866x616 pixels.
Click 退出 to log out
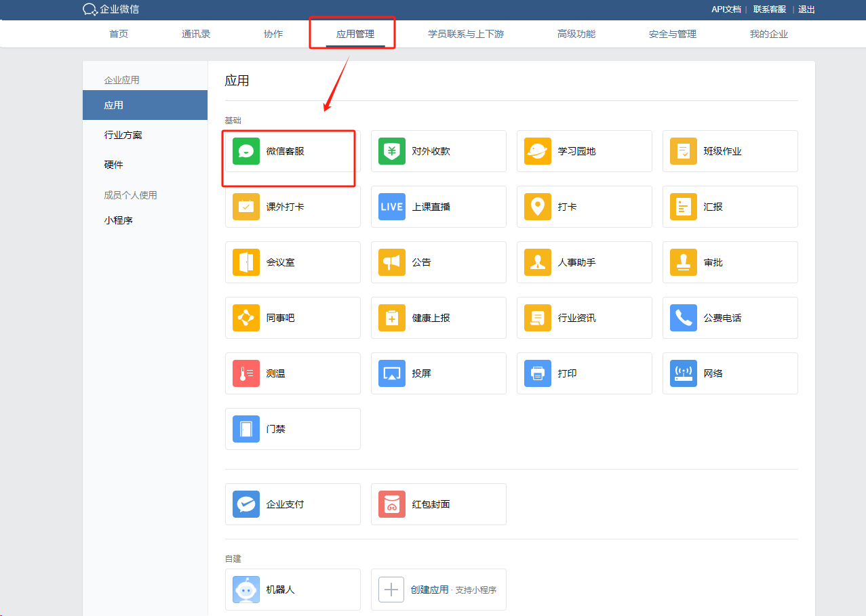point(806,9)
